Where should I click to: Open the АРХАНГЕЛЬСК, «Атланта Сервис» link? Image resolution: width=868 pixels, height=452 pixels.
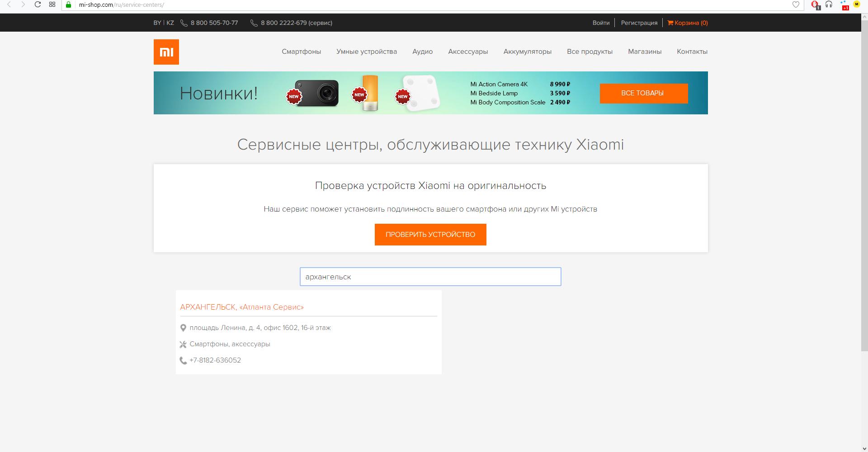[242, 307]
